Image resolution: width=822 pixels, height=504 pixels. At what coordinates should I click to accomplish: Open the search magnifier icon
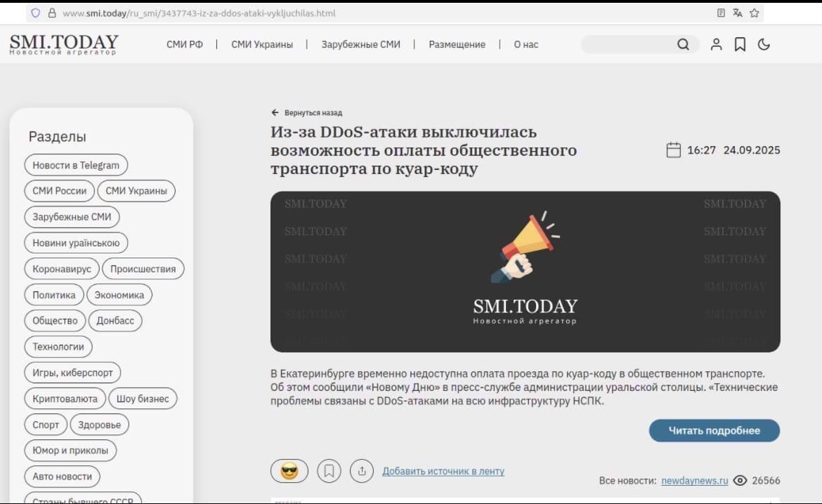(x=683, y=44)
